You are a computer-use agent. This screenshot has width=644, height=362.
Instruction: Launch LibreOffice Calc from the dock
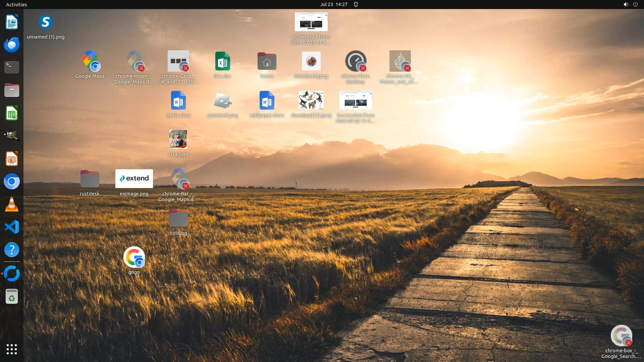[x=12, y=113]
